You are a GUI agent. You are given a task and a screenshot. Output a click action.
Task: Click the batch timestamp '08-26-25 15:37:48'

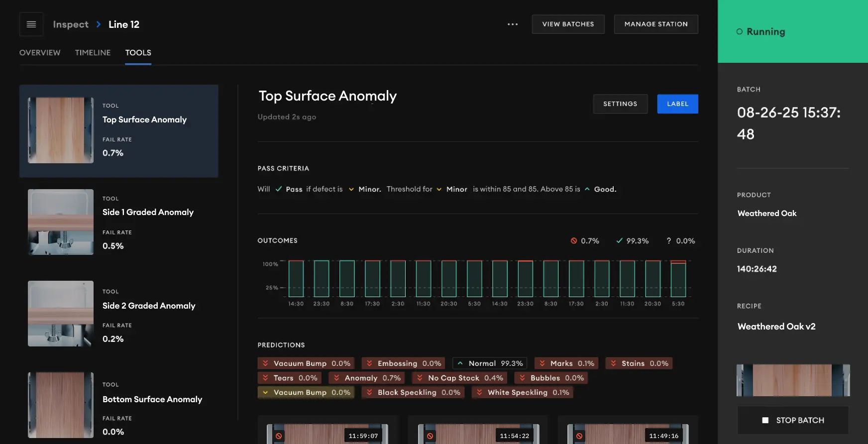[789, 123]
